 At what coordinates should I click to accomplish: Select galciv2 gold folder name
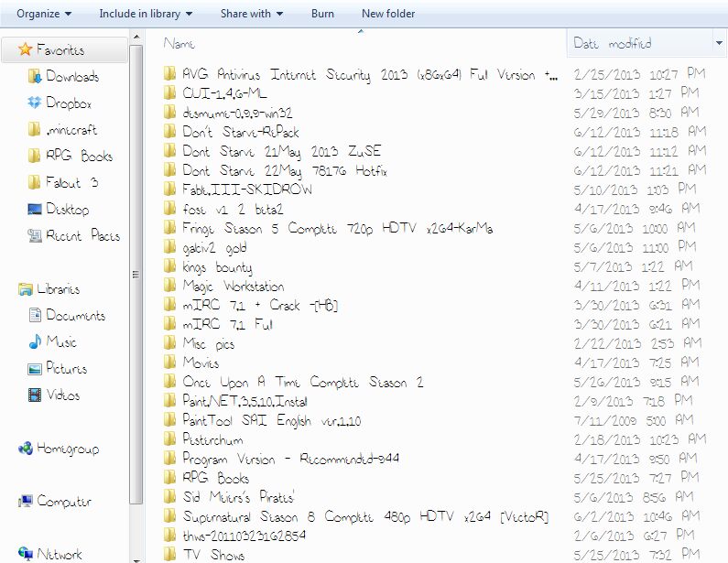point(214,248)
